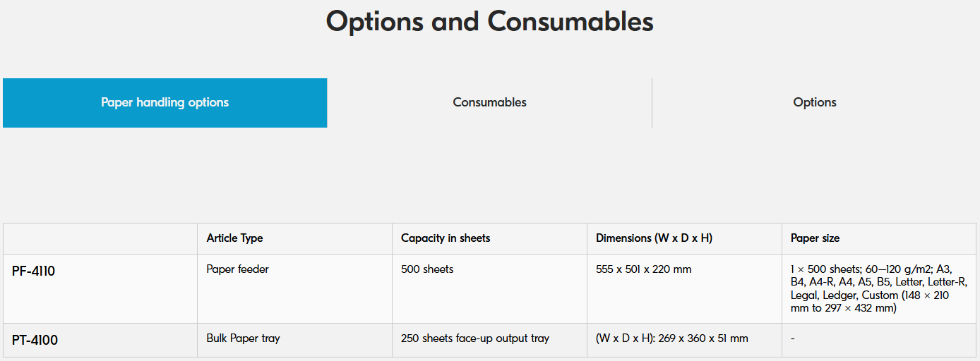980x361 pixels.
Task: Click the 269 x 360 x 51 mm cell
Action: pyautogui.click(x=684, y=340)
